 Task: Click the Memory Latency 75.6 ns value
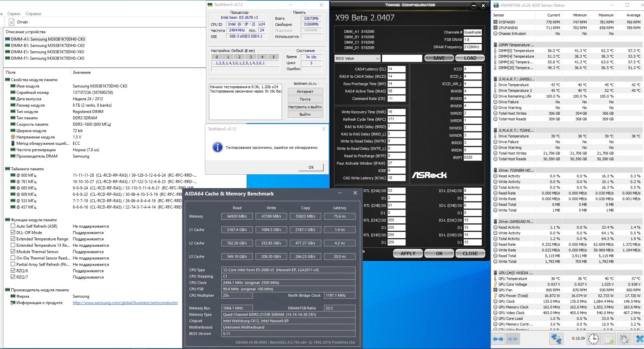point(340,216)
